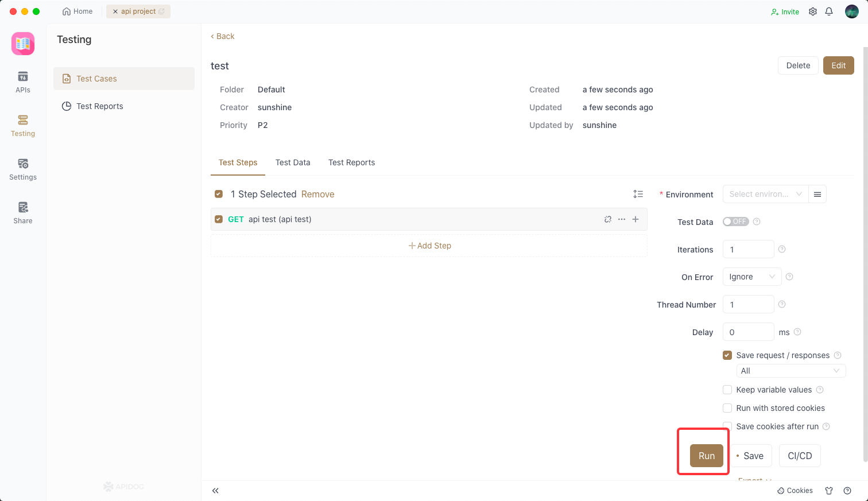Image resolution: width=868 pixels, height=501 pixels.
Task: Show help for Save cookies after run
Action: pos(826,426)
